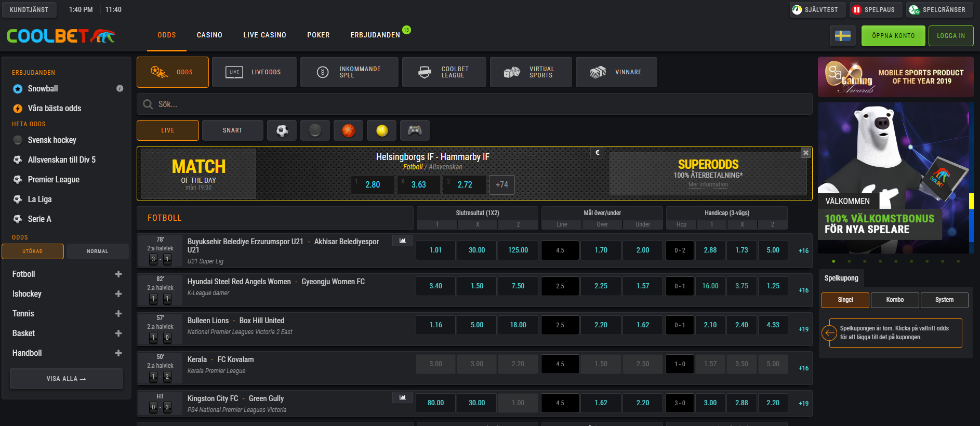The height and width of the screenshot is (426, 980).
Task: Open the Swedish flag language selector
Action: pos(842,36)
